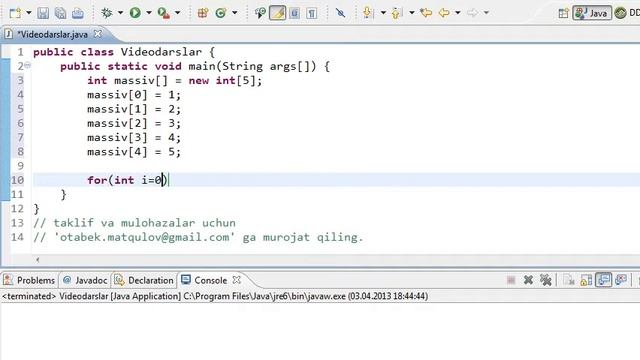Open the Problems tab
This screenshot has height=360, width=640.
coord(29,280)
